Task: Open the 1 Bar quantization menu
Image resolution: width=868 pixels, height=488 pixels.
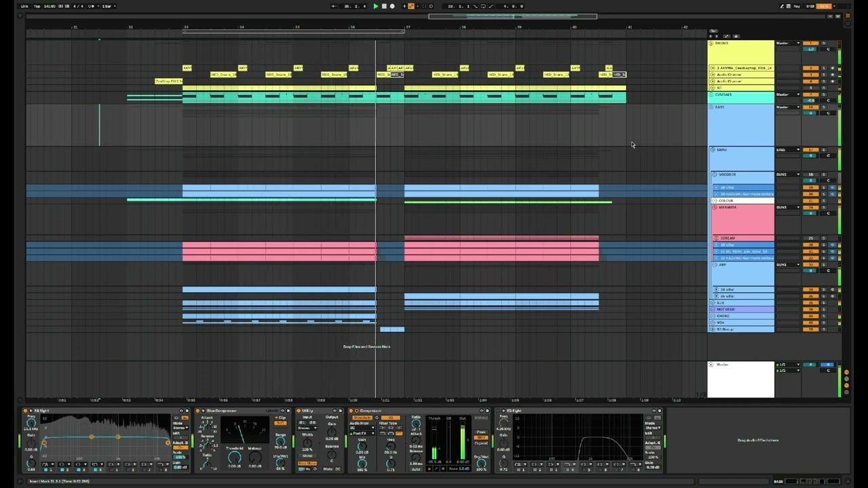Action: pos(108,6)
